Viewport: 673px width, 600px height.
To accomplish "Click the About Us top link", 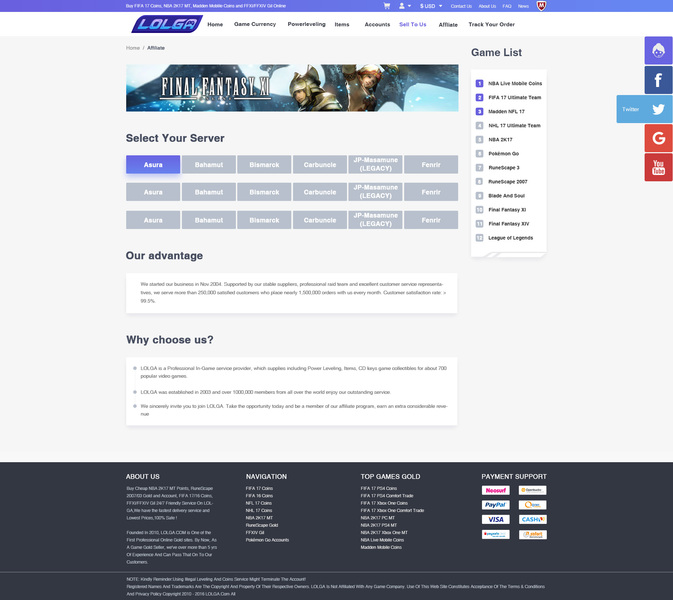I will (x=487, y=6).
